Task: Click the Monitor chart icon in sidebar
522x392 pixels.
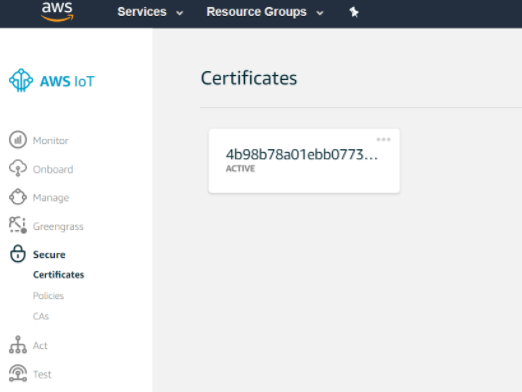Action: (x=18, y=140)
